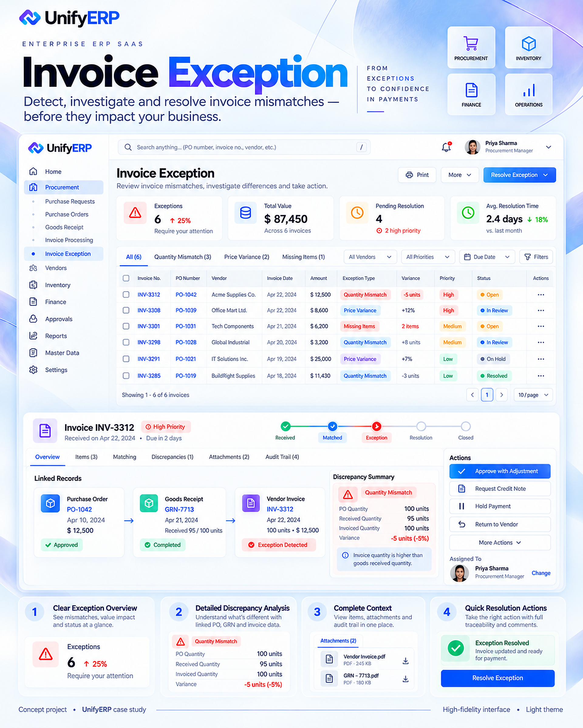Check the box for INV-3312
The image size is (583, 728).
click(126, 295)
